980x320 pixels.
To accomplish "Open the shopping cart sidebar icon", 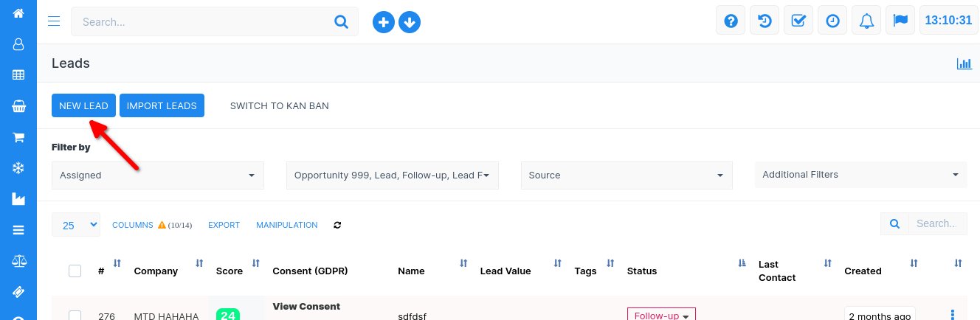I will coord(18,137).
